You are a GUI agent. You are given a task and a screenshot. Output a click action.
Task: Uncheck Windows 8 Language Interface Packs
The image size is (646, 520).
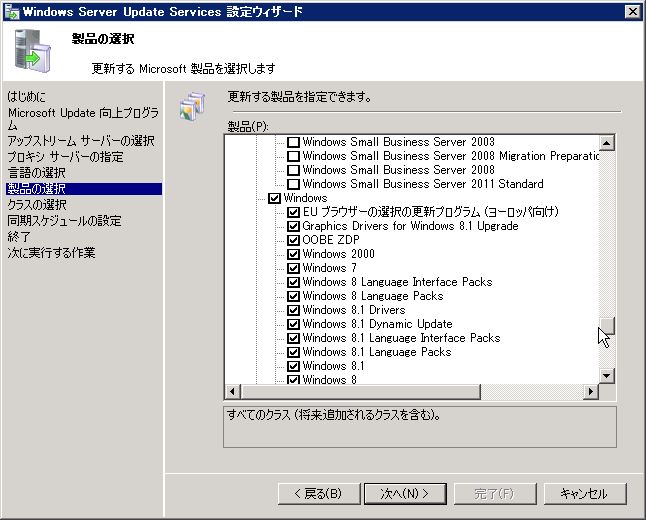pyautogui.click(x=293, y=282)
